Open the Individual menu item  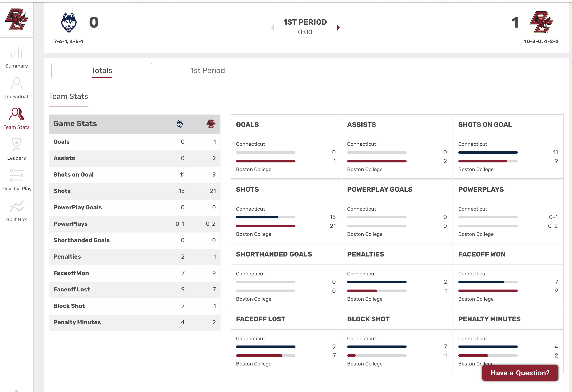tap(16, 96)
